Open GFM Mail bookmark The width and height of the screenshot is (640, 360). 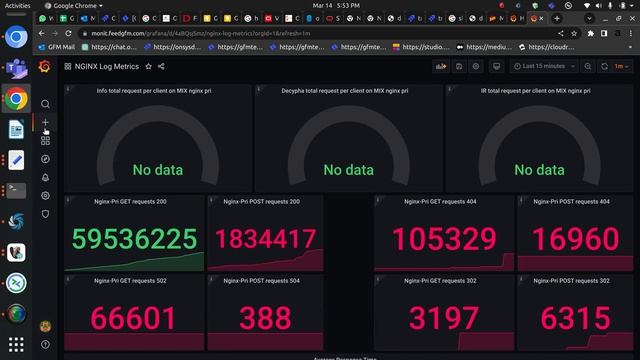(57, 47)
